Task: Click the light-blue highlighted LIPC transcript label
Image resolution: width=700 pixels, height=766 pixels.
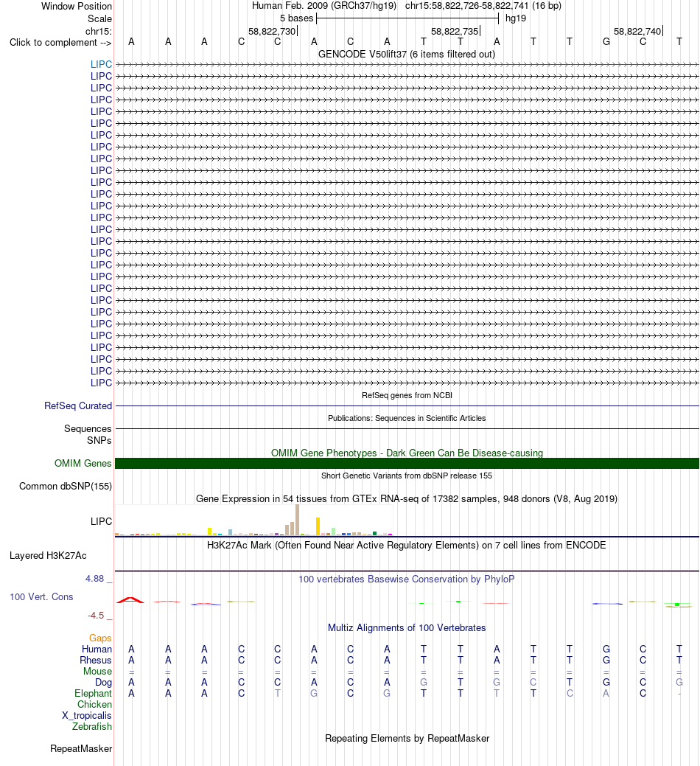Action: pyautogui.click(x=101, y=64)
